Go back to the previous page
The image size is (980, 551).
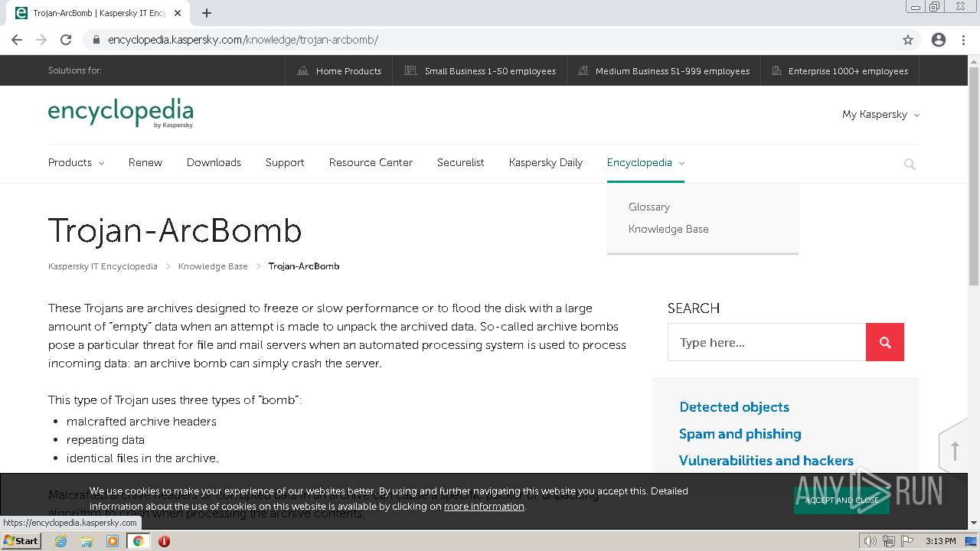coord(17,40)
